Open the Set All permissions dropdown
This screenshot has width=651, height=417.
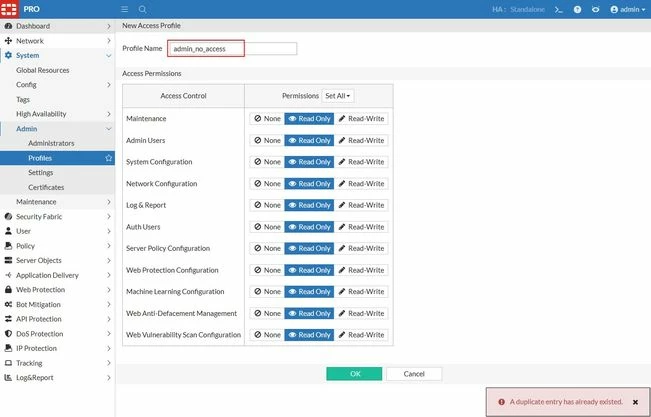point(338,96)
